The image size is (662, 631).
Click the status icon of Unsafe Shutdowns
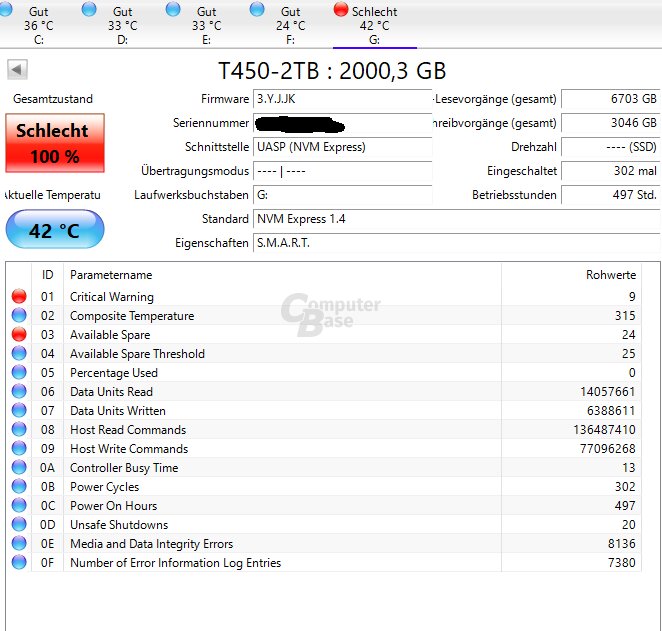pos(19,524)
